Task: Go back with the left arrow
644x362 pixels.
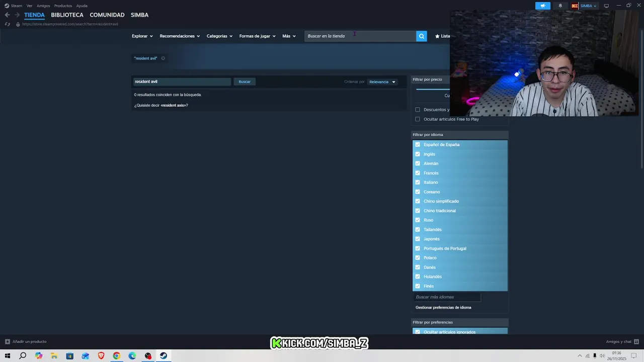Action: (x=7, y=15)
